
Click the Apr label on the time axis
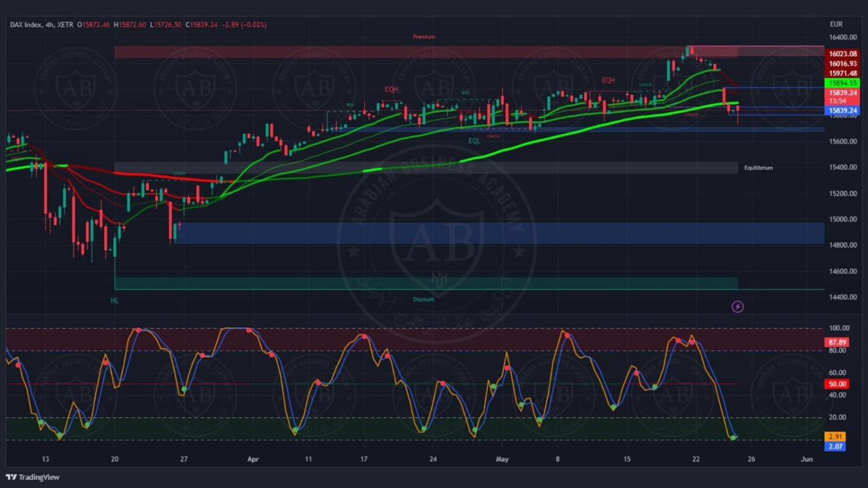[253, 459]
